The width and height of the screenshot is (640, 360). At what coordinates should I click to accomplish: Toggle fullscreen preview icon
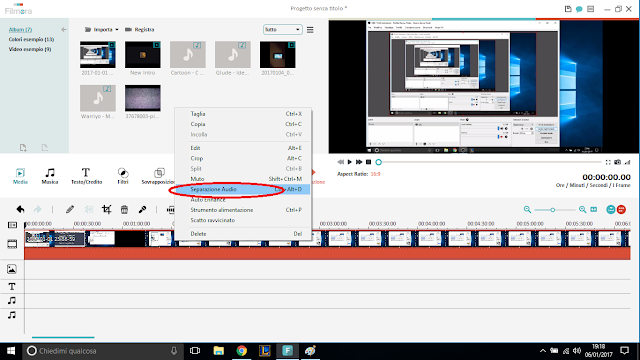pyautogui.click(x=608, y=162)
